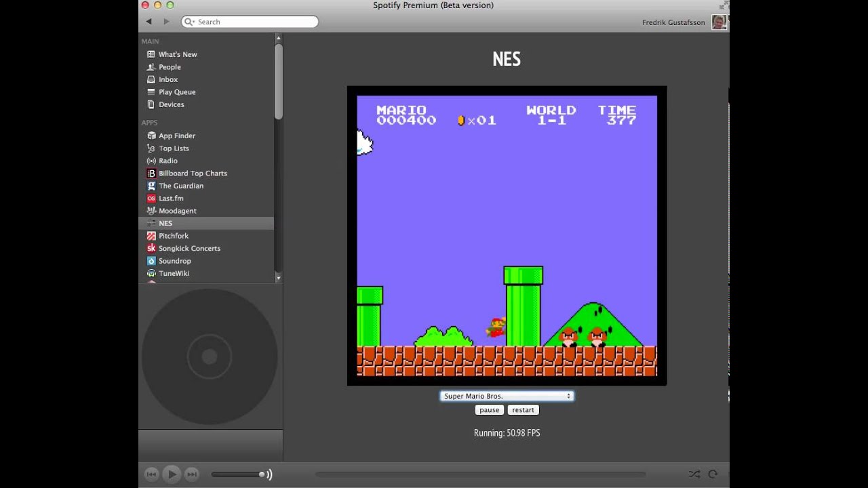Restart the NES game
The width and height of the screenshot is (868, 488).
pyautogui.click(x=523, y=410)
